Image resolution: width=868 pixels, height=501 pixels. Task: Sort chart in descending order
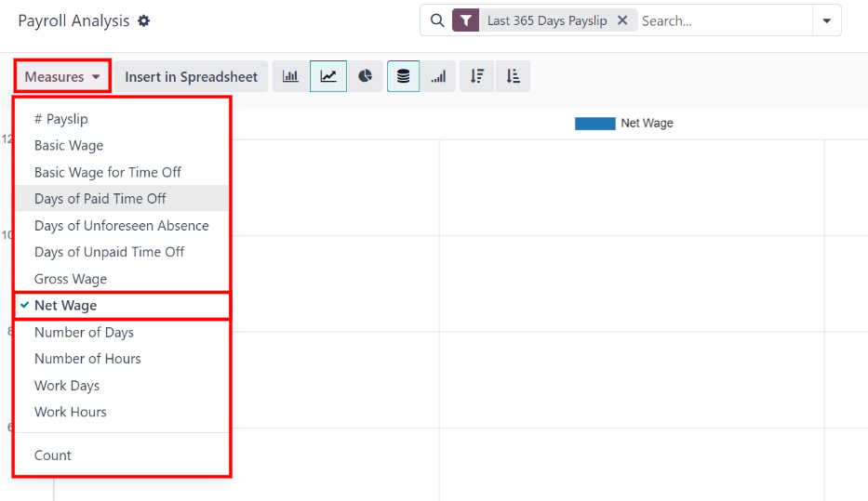pos(476,76)
